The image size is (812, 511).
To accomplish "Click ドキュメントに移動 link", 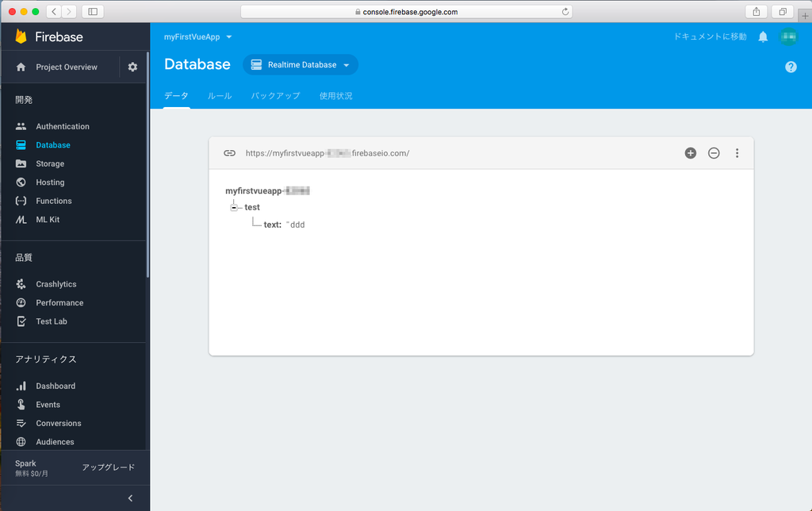I will coord(710,36).
